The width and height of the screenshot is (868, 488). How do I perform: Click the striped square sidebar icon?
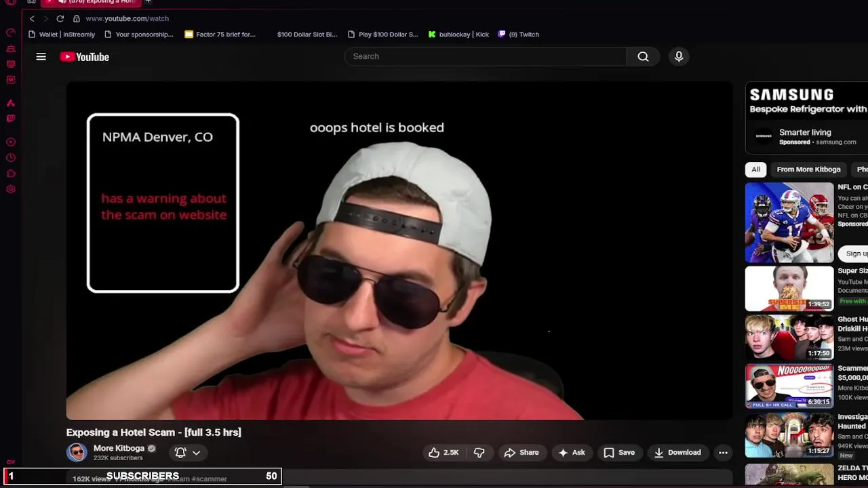pyautogui.click(x=11, y=64)
